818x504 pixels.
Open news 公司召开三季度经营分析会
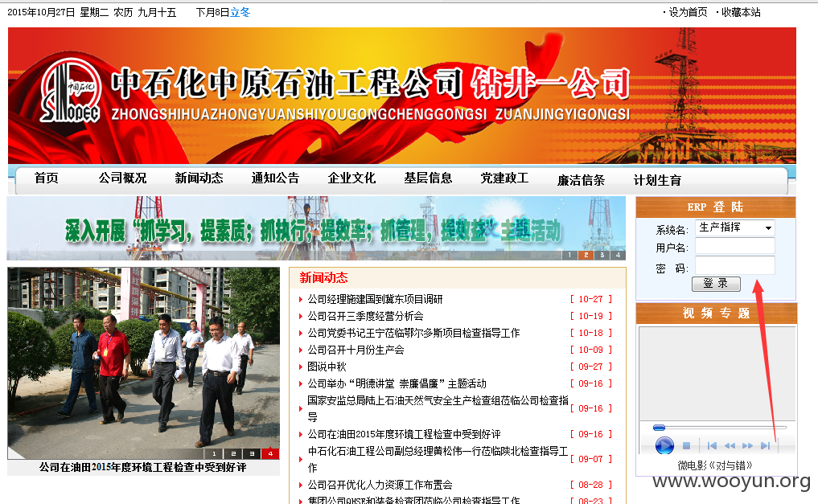(365, 316)
